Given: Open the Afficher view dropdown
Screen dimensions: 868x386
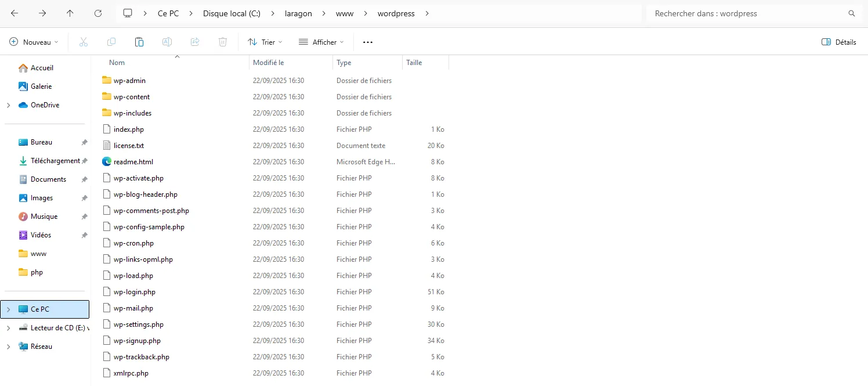Looking at the screenshot, I should (321, 42).
